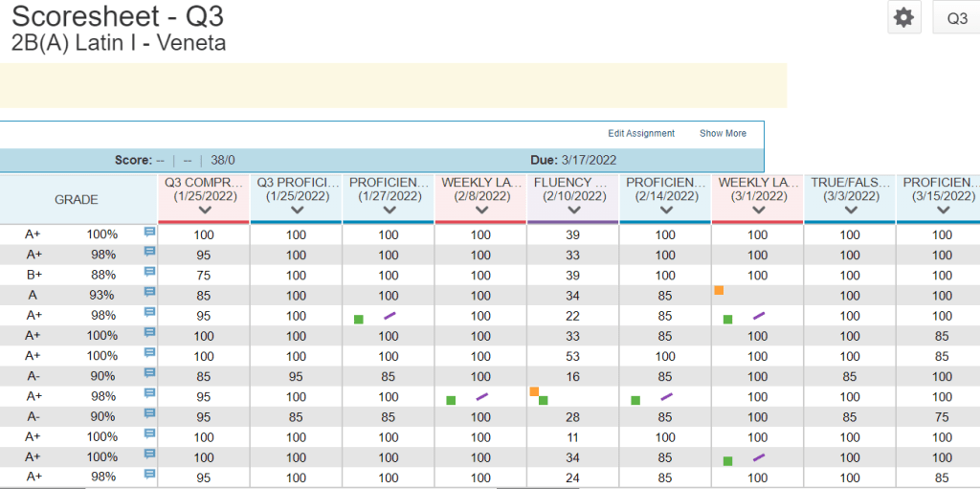Expand the Q3 COMPR column chevron
This screenshot has height=489, width=980.
point(204,211)
